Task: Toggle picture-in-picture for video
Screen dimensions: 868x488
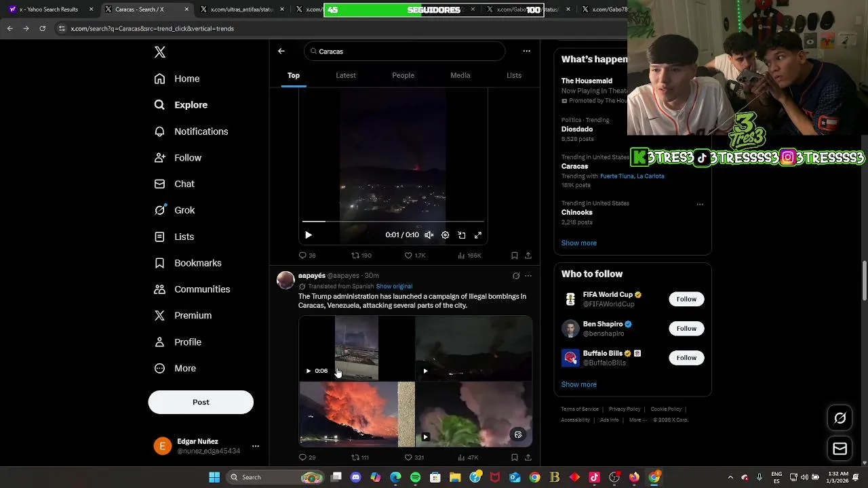Action: pos(462,235)
